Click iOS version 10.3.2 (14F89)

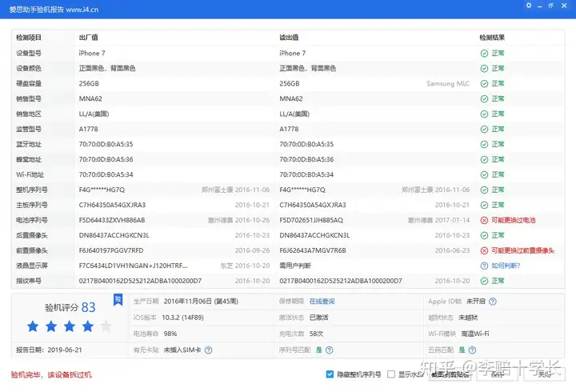(182, 318)
